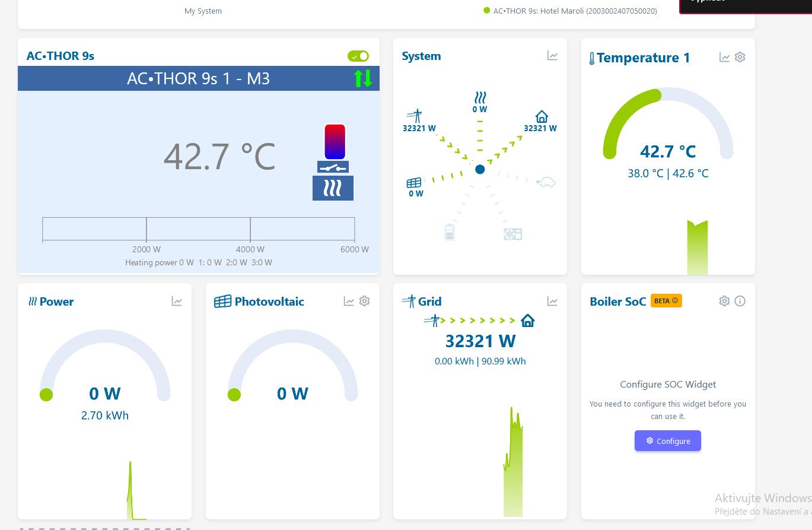Toggle the AC•THOR 9s device switch

pyautogui.click(x=358, y=56)
